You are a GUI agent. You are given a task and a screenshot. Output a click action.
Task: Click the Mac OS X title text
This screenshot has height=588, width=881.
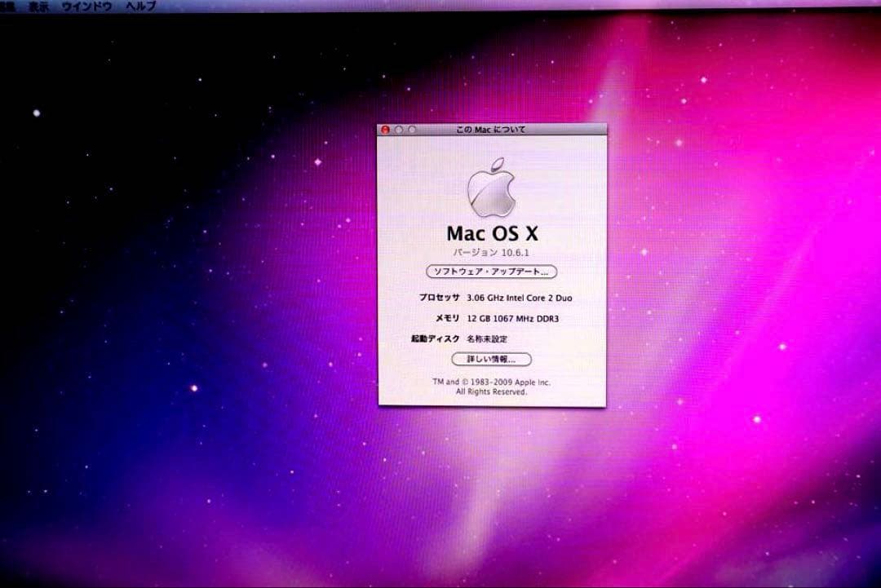[x=491, y=232]
